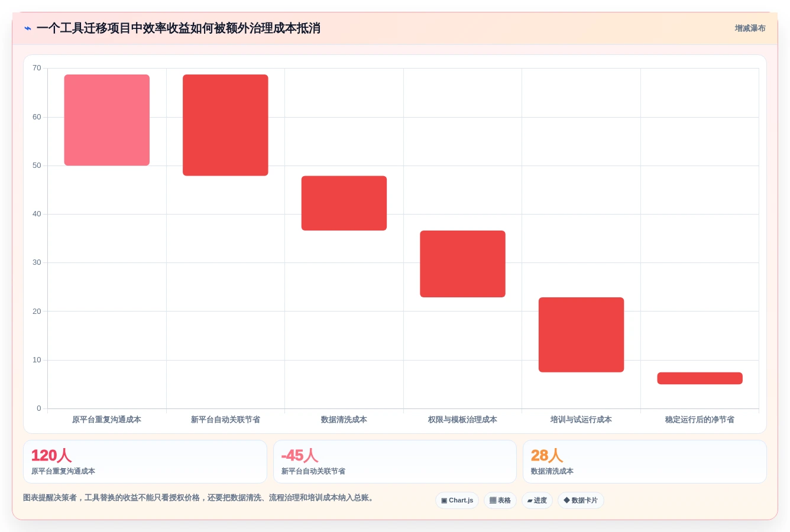Click the y-axis value 70
This screenshot has height=532, width=790.
click(x=37, y=68)
